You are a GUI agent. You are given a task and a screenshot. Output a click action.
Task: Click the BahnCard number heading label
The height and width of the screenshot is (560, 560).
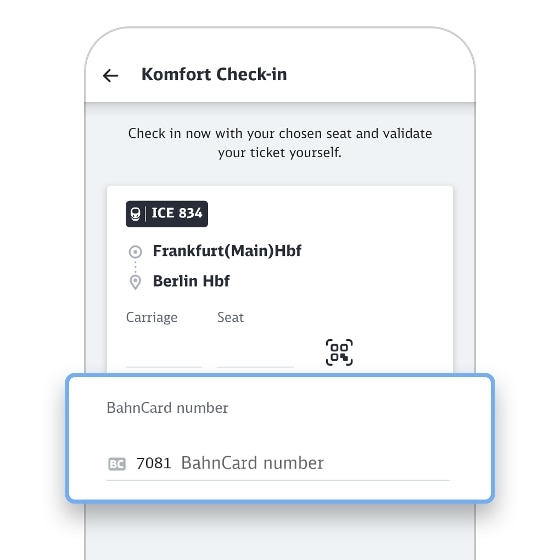(167, 408)
